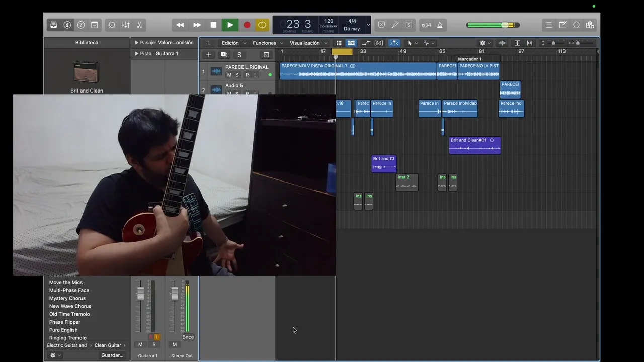Image resolution: width=644 pixels, height=362 pixels.
Task: Open the List Editors button
Action: pos(549,25)
